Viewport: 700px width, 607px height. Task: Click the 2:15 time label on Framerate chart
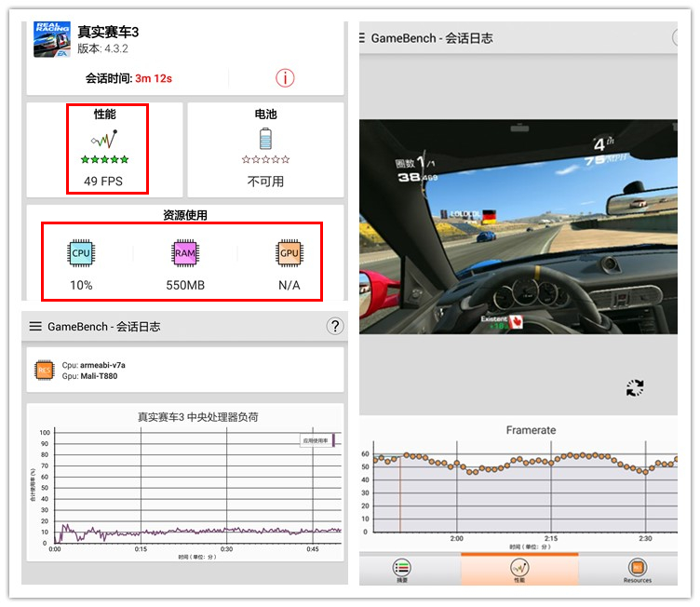pyautogui.click(x=551, y=539)
